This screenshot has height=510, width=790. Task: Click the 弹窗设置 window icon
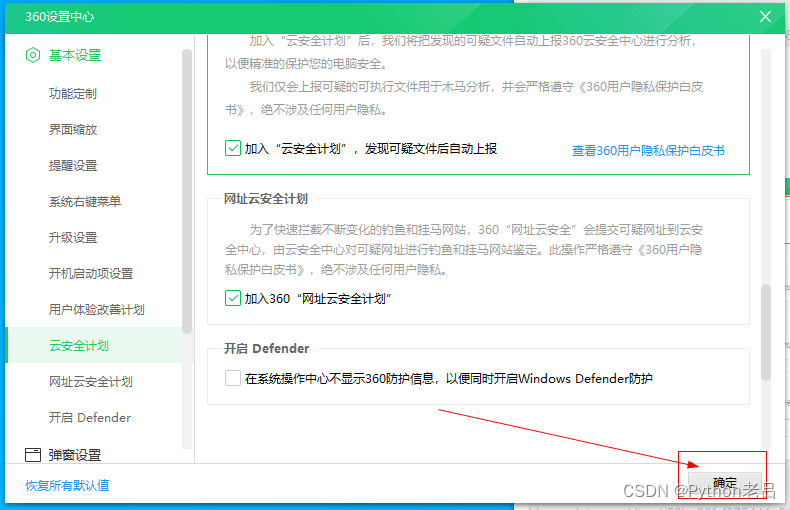(33, 455)
